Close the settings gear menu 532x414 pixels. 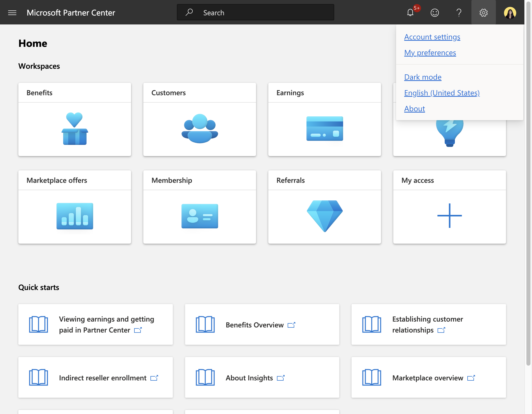(483, 12)
